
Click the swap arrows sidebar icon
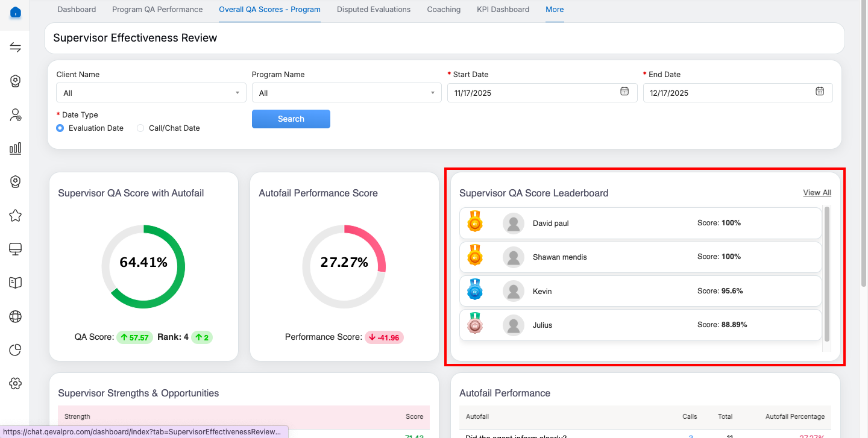click(x=16, y=48)
